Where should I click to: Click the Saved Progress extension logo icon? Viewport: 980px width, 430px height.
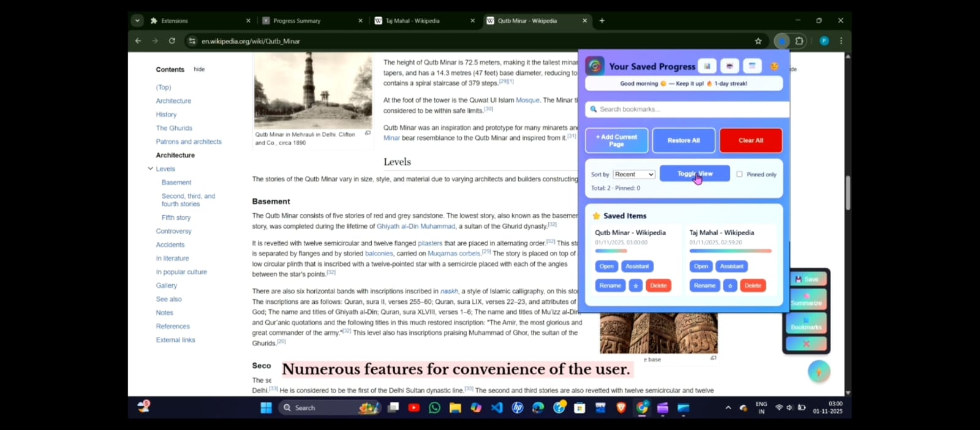coord(595,66)
